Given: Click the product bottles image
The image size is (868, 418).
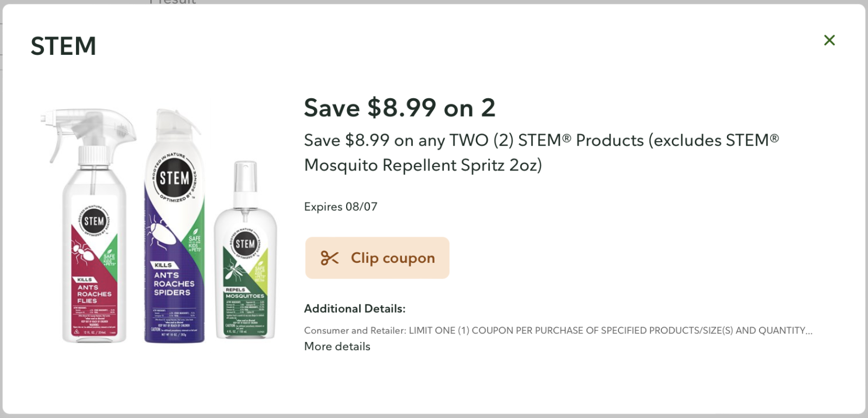Looking at the screenshot, I should (x=157, y=228).
